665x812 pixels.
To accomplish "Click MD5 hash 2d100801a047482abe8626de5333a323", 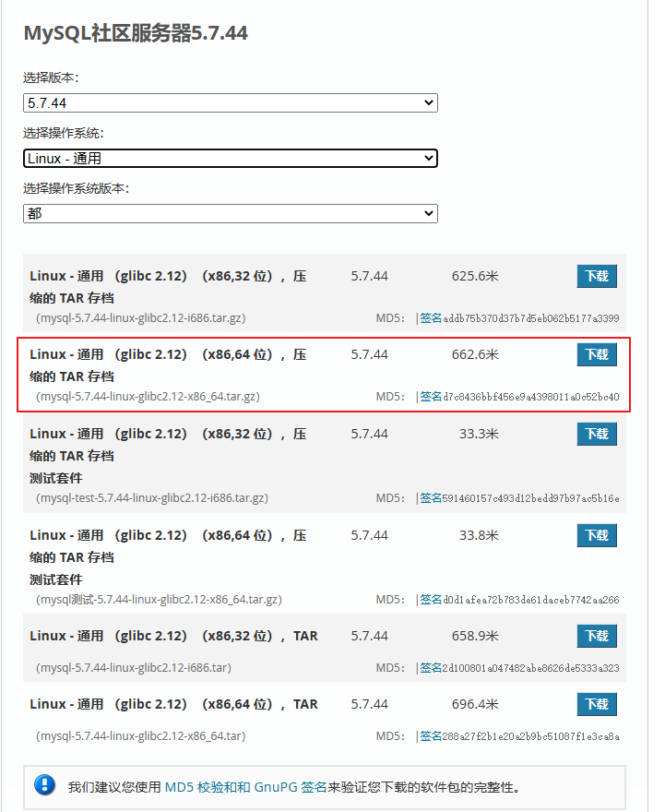I will (531, 669).
